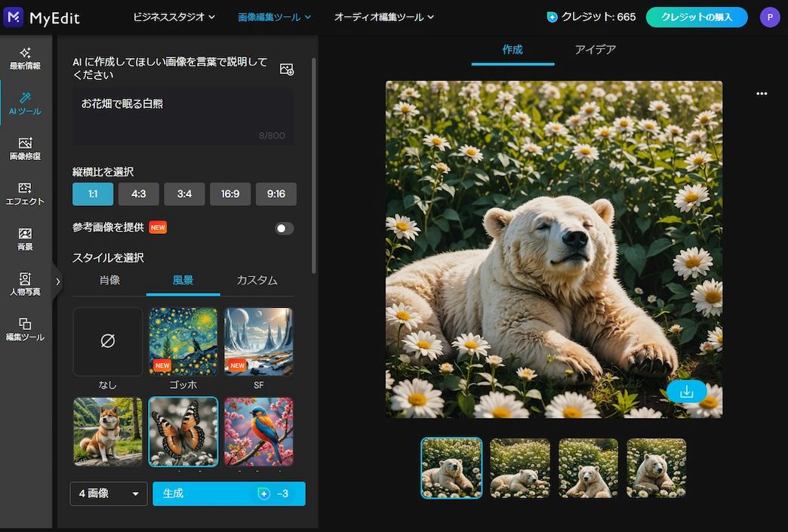Click the クレジットの購入 button

pos(697,17)
